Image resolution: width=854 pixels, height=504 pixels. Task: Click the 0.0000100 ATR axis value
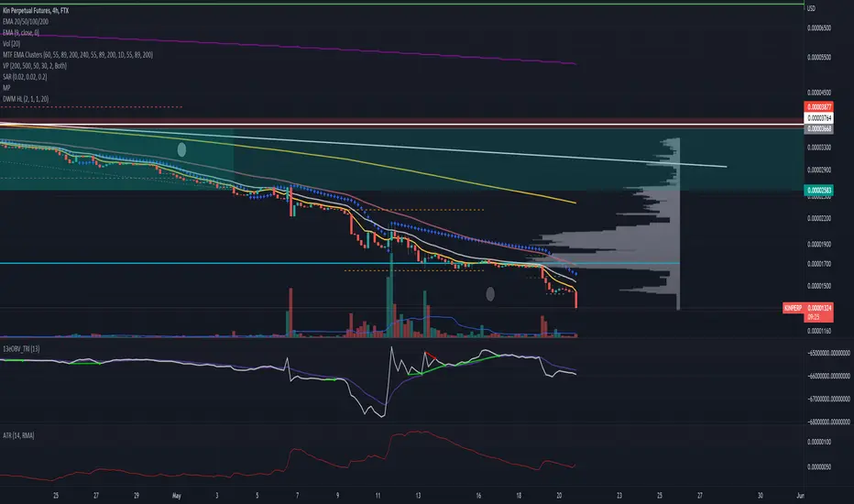pyautogui.click(x=819, y=442)
